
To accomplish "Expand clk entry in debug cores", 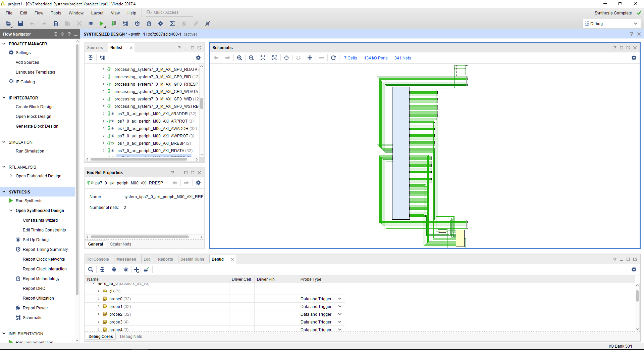I will point(99,291).
